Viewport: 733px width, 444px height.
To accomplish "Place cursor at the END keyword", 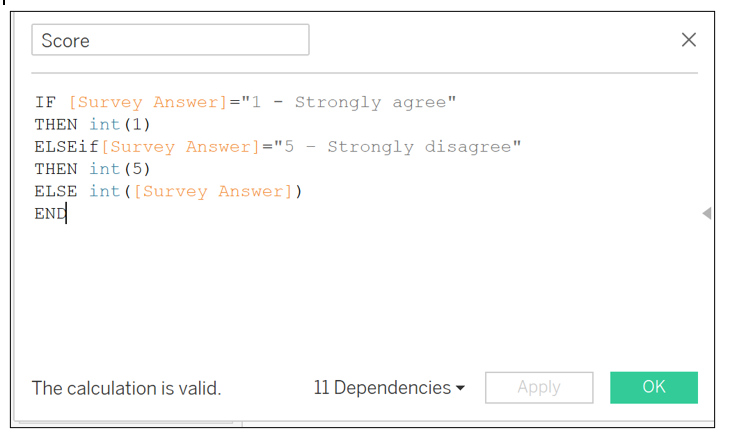I will (50, 213).
